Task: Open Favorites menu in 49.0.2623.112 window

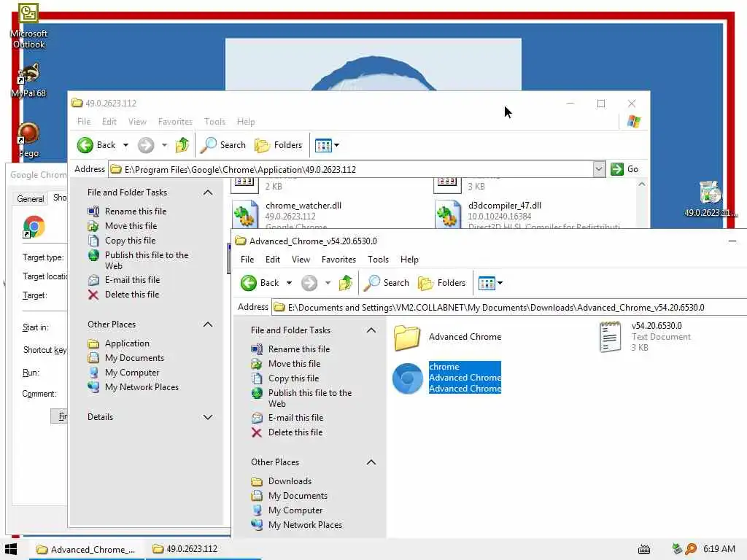Action: [x=175, y=122]
